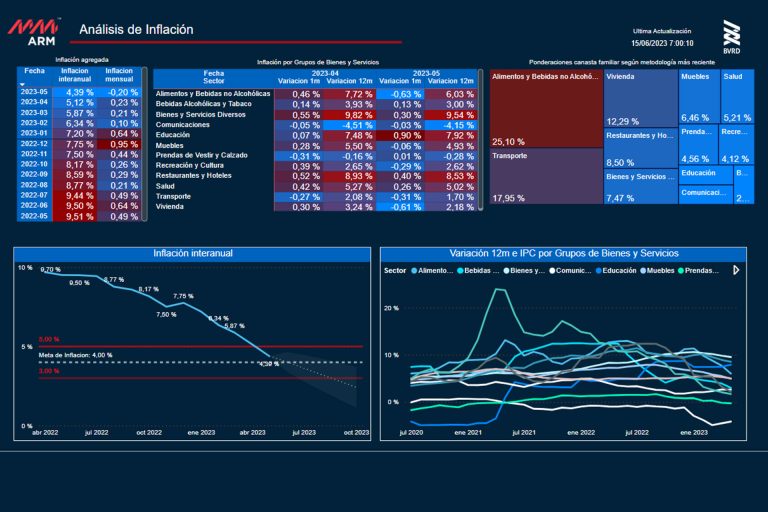
Task: Expand the sector legend with the right arrow
Action: 737,270
